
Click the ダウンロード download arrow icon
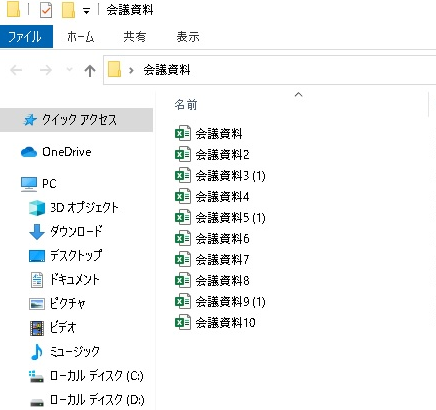click(37, 232)
